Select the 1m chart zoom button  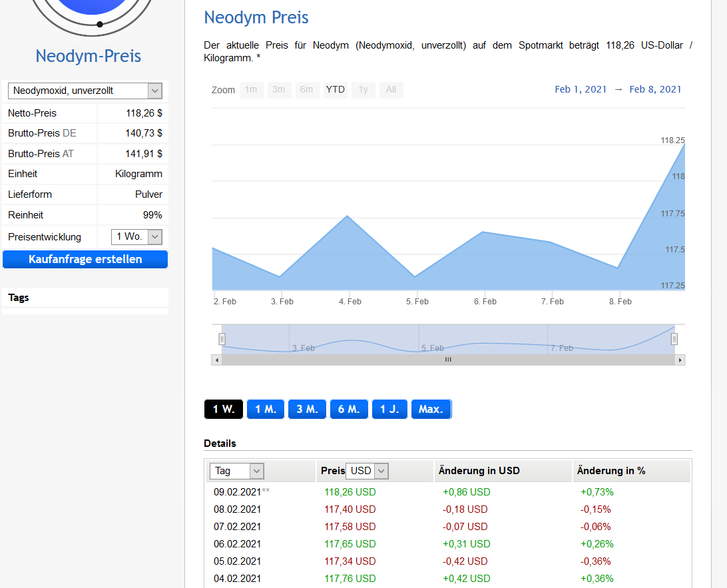click(x=251, y=89)
